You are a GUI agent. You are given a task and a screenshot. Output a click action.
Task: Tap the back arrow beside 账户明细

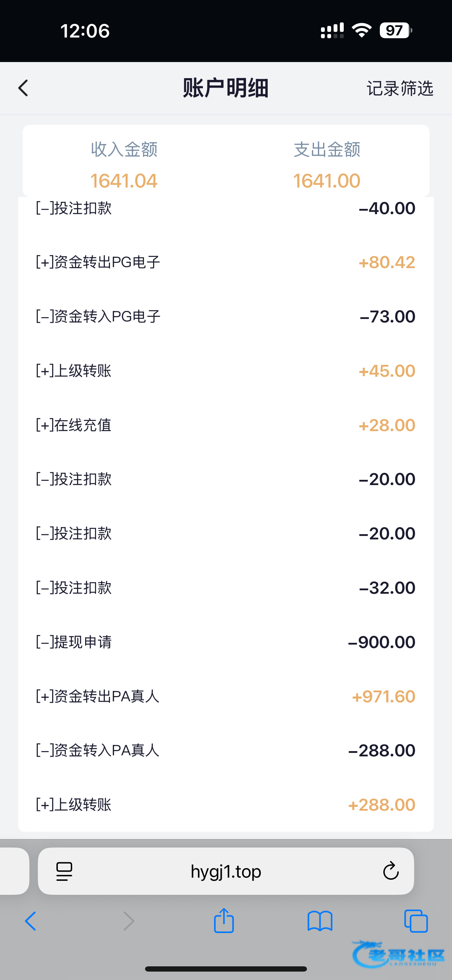(x=23, y=88)
